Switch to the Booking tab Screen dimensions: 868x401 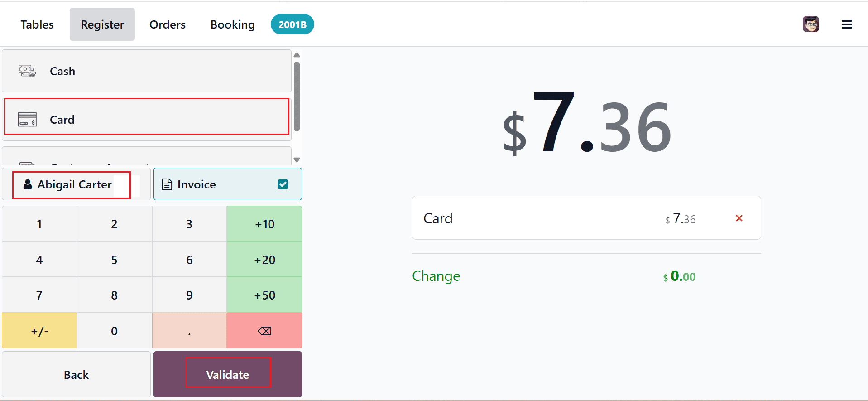pyautogui.click(x=232, y=24)
